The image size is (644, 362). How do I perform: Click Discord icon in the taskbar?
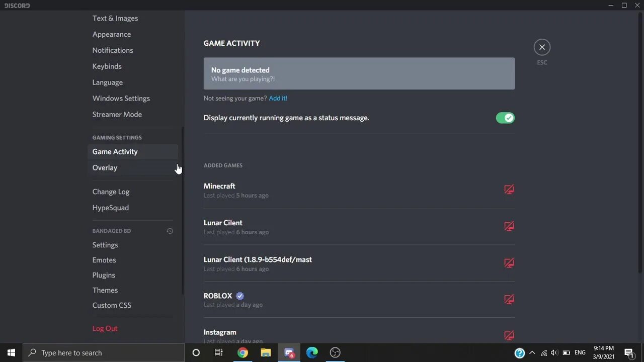[289, 352]
